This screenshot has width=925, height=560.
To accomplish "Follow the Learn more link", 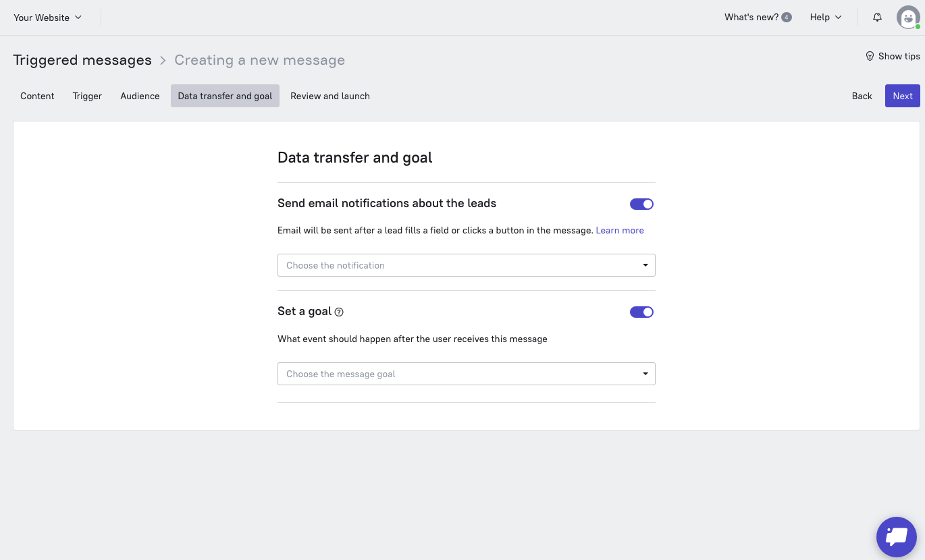I will tap(620, 231).
